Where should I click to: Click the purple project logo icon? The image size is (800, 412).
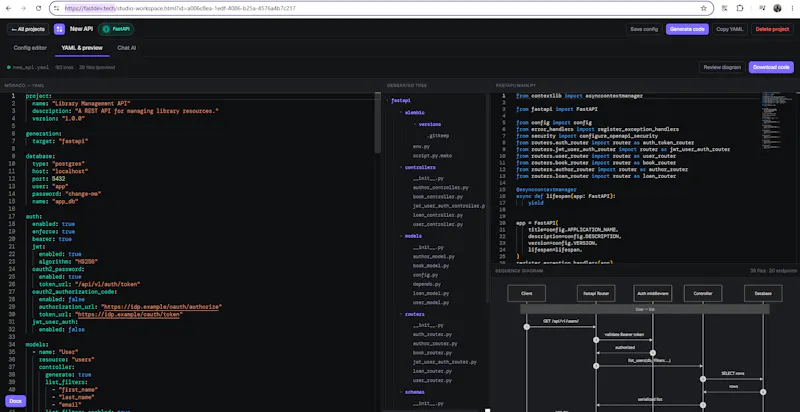point(59,29)
